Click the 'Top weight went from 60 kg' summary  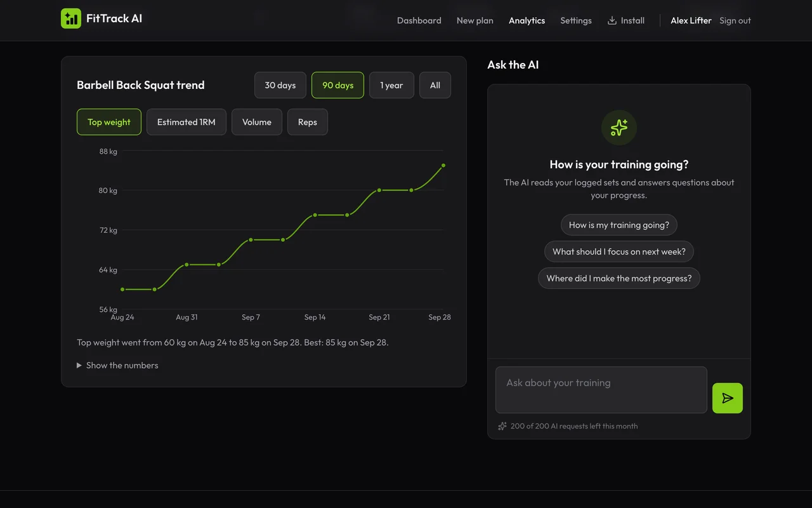tap(233, 342)
